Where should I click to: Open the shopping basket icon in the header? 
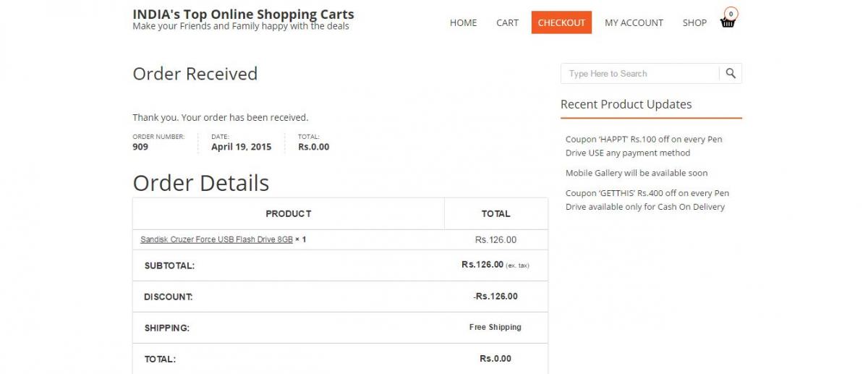pos(727,22)
